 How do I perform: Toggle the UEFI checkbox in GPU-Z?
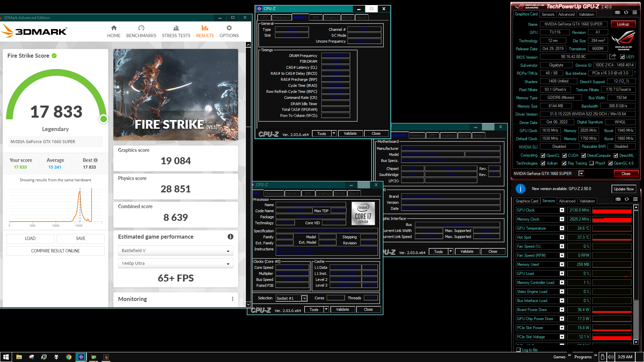pos(622,57)
